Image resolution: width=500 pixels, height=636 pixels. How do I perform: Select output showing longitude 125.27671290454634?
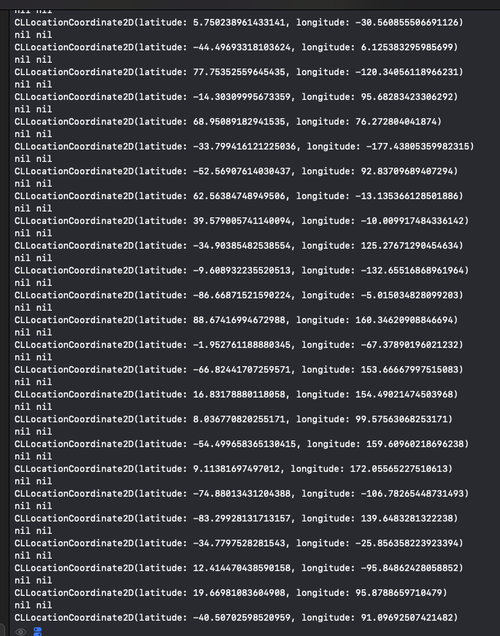click(x=238, y=245)
